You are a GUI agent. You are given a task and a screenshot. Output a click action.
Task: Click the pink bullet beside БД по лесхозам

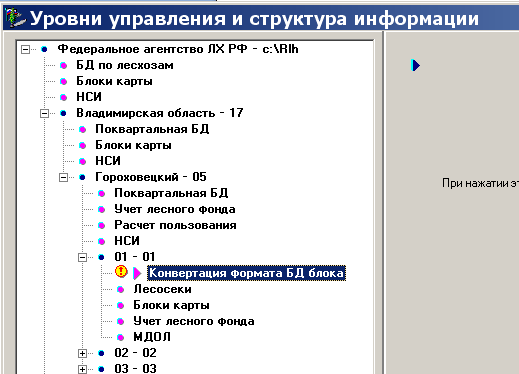point(64,66)
